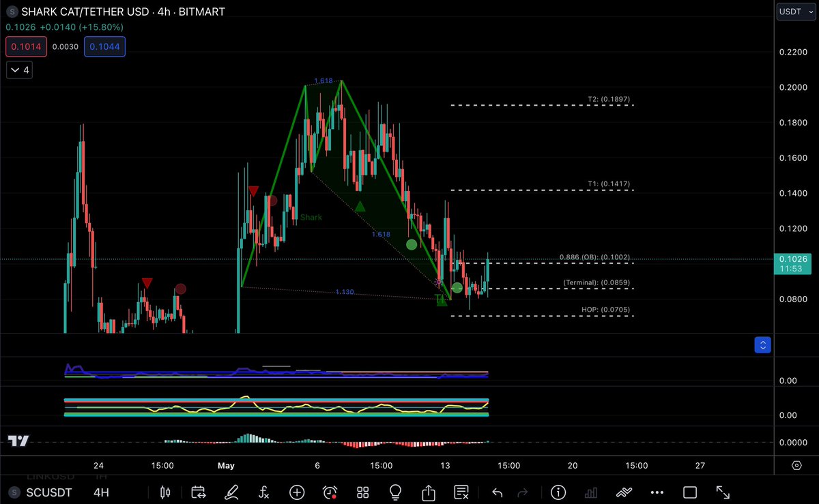The height and width of the screenshot is (504, 819).
Task: Change the 4H timeframe in bottom bar
Action: tap(100, 492)
